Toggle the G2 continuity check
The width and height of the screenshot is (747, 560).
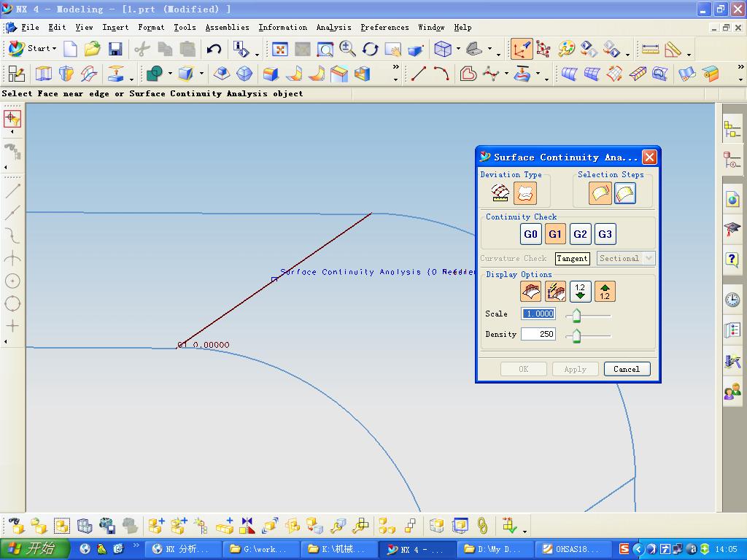tap(580, 234)
